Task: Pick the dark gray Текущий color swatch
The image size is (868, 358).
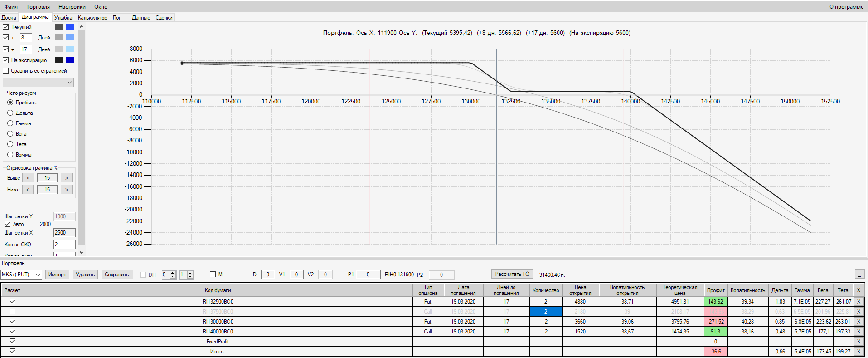Action: click(59, 27)
